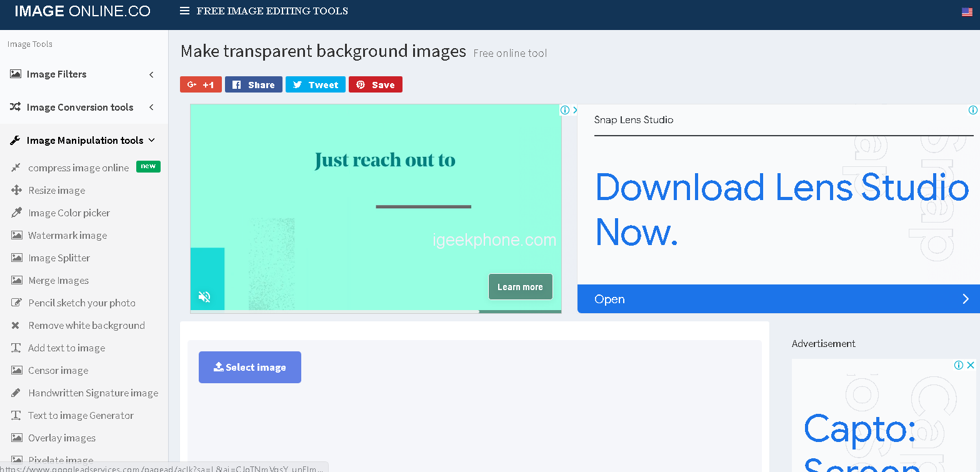Open Watermark image from sidebar
The image size is (980, 472).
pyautogui.click(x=67, y=236)
